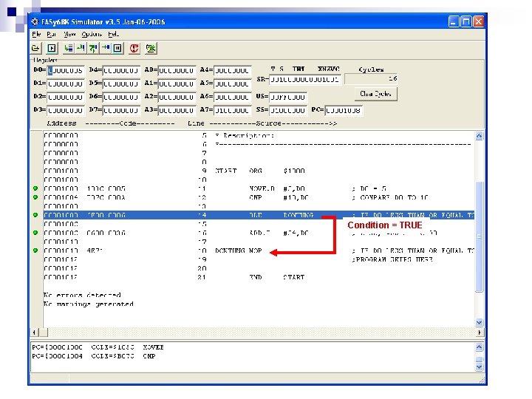Click the D5 register field
Image resolution: width=532 pixels, height=399 pixels.
(121, 83)
